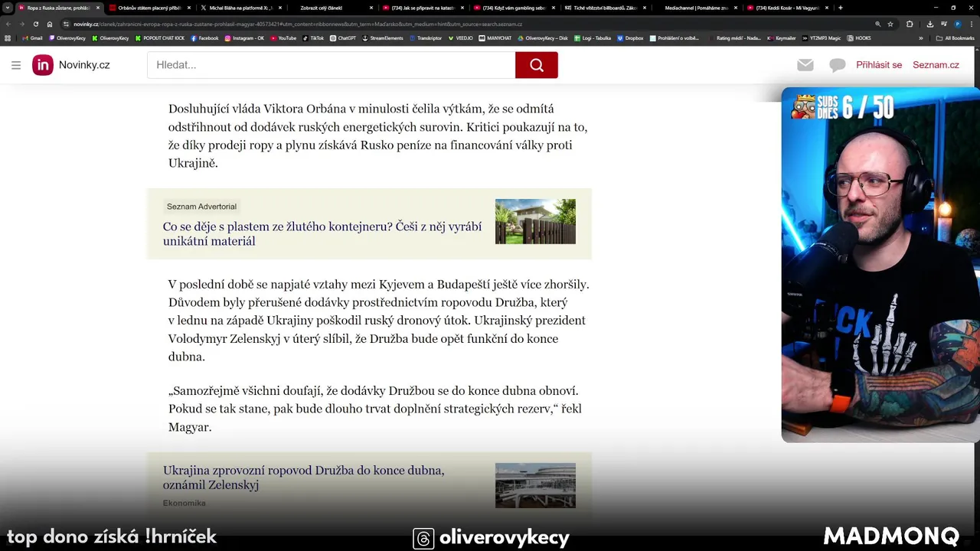The width and height of the screenshot is (980, 551).
Task: Open the Keymailer bookmark
Action: [x=782, y=37]
